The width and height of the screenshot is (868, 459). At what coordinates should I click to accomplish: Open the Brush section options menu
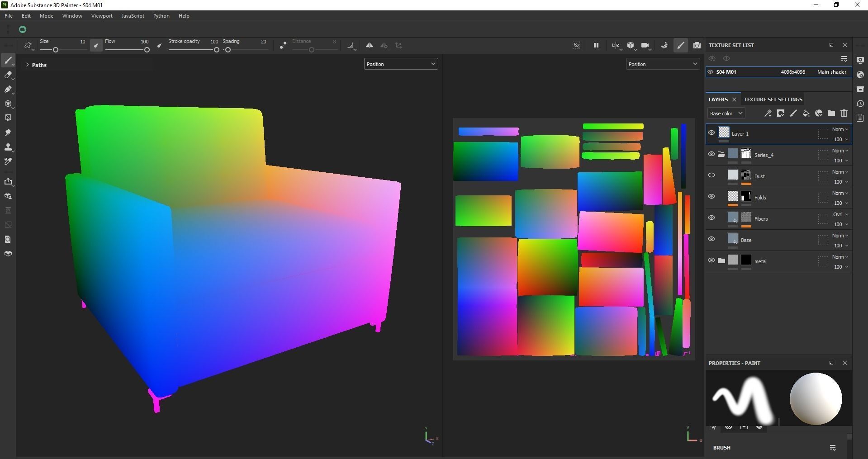pyautogui.click(x=833, y=448)
